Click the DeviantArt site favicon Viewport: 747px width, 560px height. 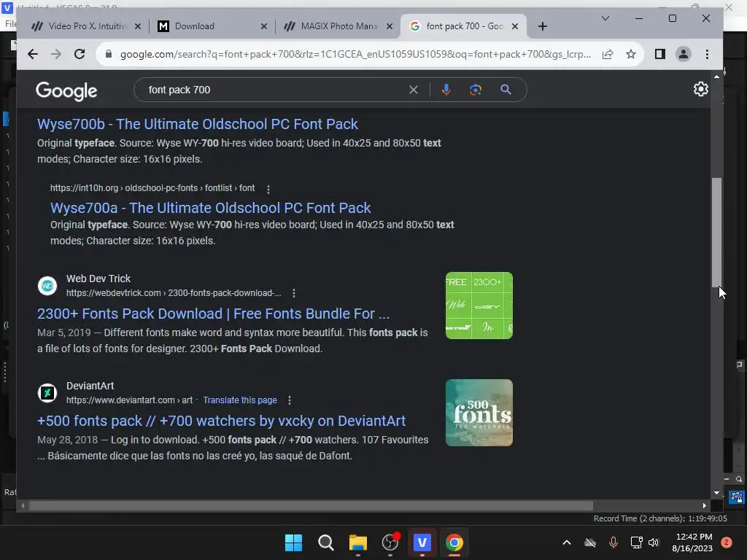coord(47,393)
